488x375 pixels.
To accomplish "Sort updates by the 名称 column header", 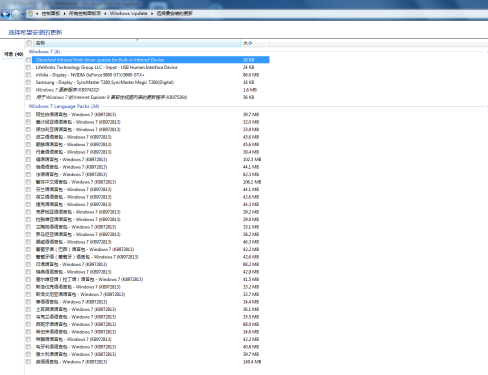I will [137, 43].
